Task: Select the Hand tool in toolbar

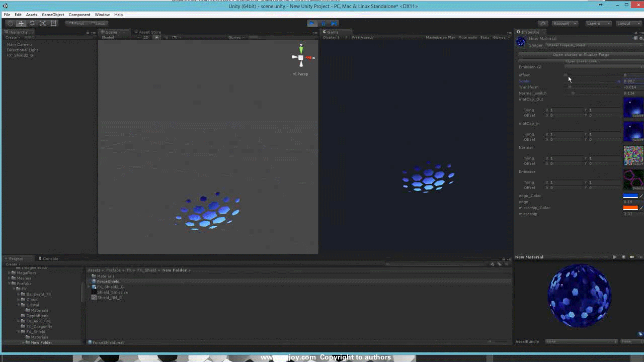Action: point(10,23)
